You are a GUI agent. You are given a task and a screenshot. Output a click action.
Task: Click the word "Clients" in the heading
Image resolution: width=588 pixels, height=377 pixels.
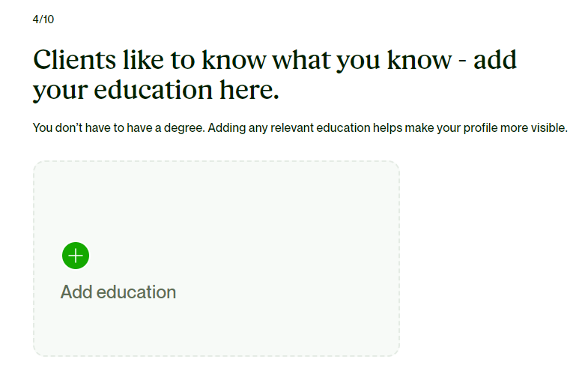[x=75, y=60]
